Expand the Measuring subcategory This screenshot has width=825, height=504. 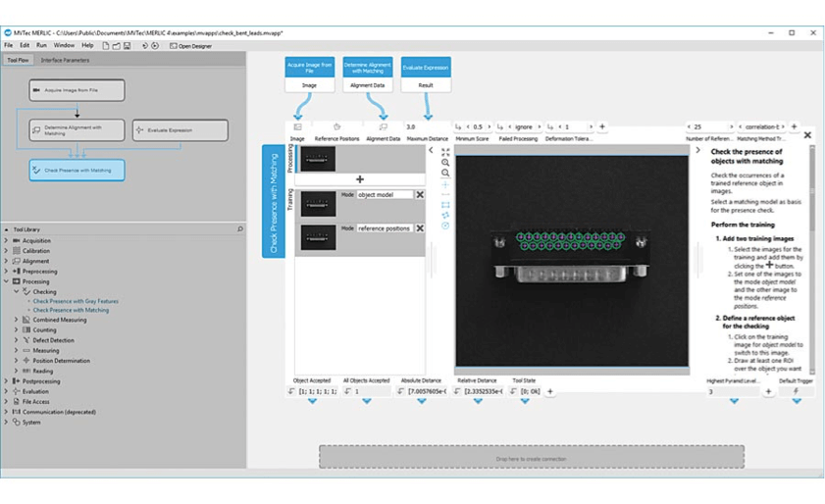[x=17, y=350]
